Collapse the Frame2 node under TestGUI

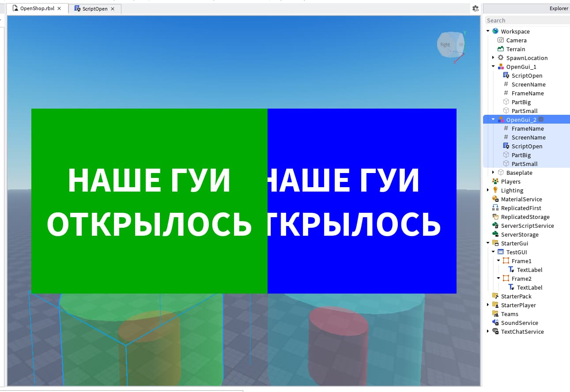pyautogui.click(x=498, y=279)
